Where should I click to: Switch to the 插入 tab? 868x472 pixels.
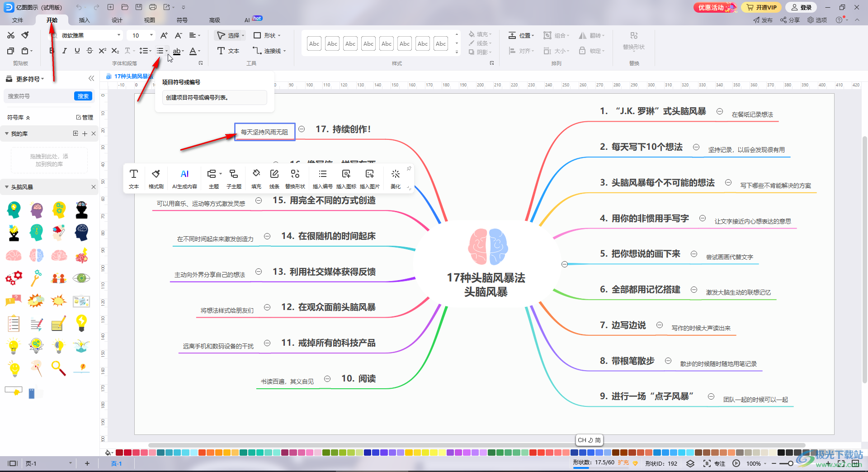[x=85, y=20]
